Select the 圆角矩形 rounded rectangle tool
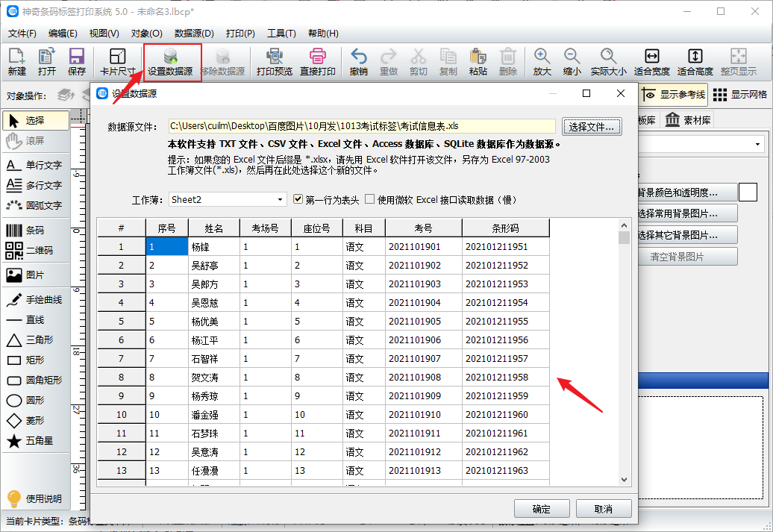Image resolution: width=773 pixels, height=532 pixels. click(36, 380)
